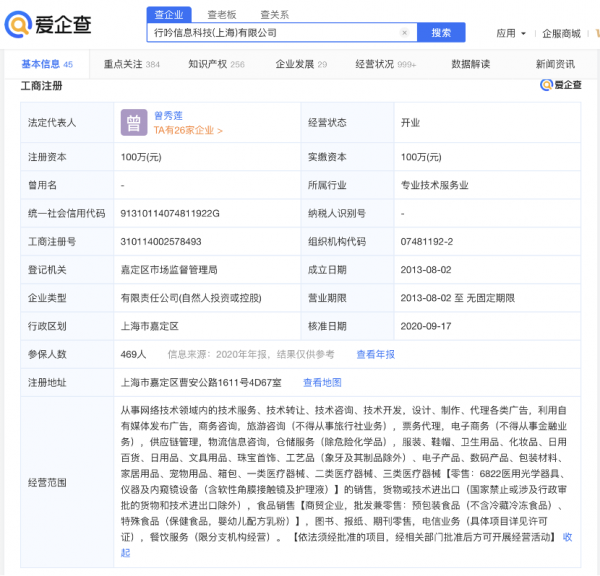
Task: Select the registration authority 嘉定区市场监督管理局
Action: pyautogui.click(x=169, y=270)
